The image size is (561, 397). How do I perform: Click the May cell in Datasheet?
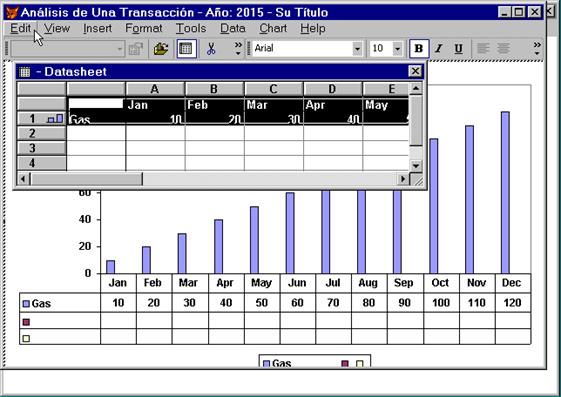386,104
